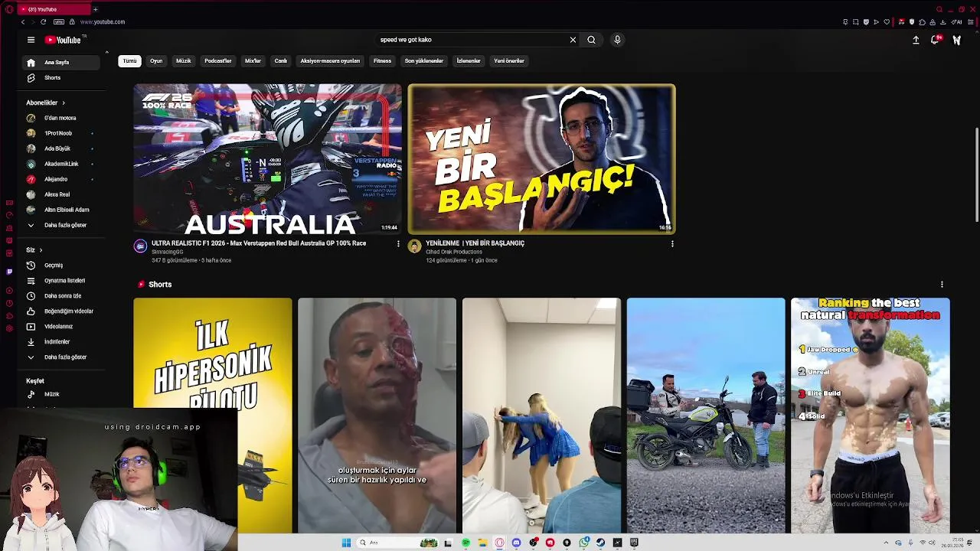Open Müzik under Keşfet

pos(60,394)
